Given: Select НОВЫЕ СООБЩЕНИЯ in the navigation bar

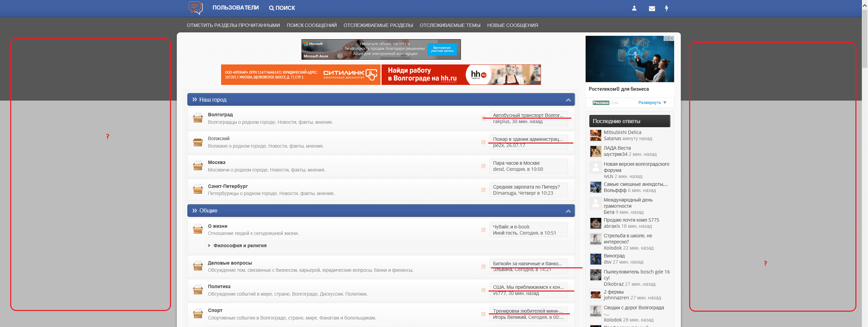Looking at the screenshot, I should pyautogui.click(x=512, y=25).
